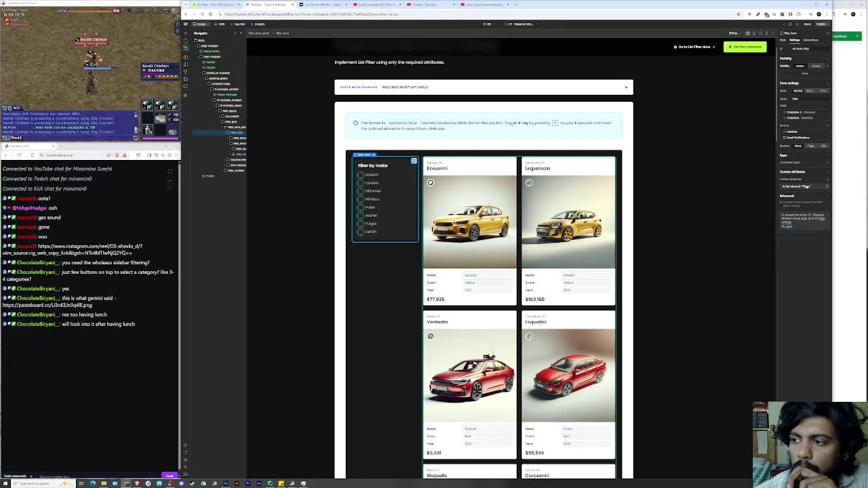The width and height of the screenshot is (868, 488).
Task: Check the Zenith make filter
Action: [360, 232]
